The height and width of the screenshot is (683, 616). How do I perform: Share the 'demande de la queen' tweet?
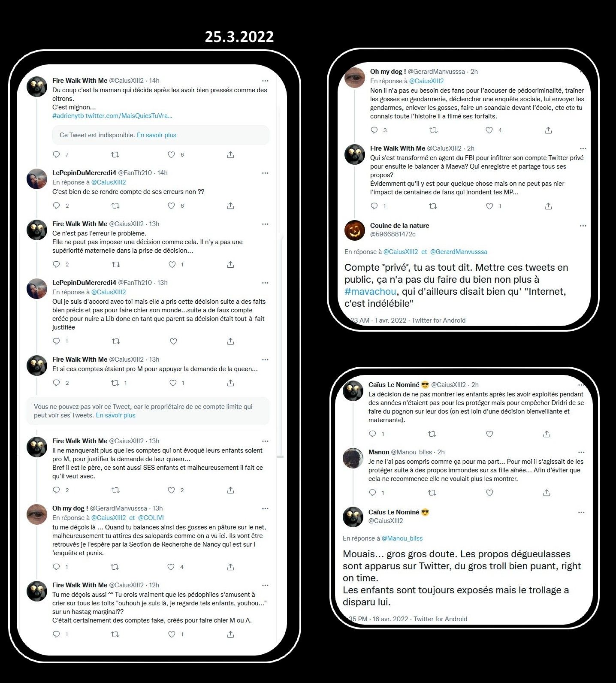tap(230, 383)
